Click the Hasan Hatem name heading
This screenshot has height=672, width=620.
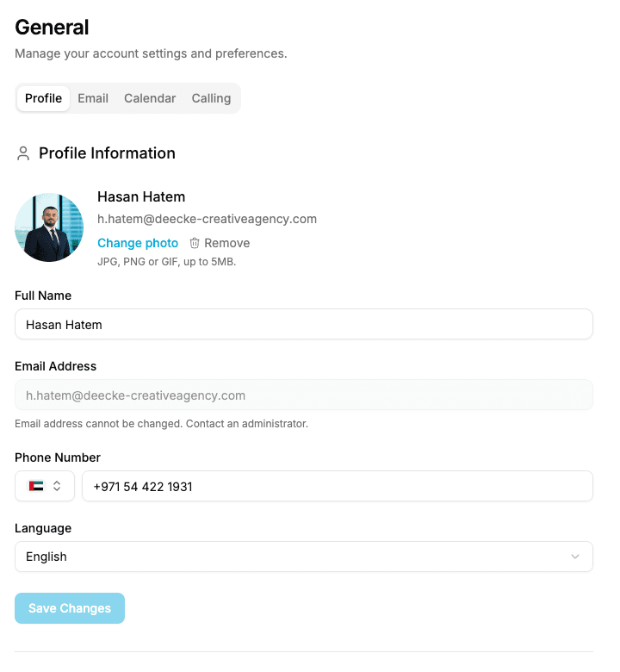click(x=141, y=196)
